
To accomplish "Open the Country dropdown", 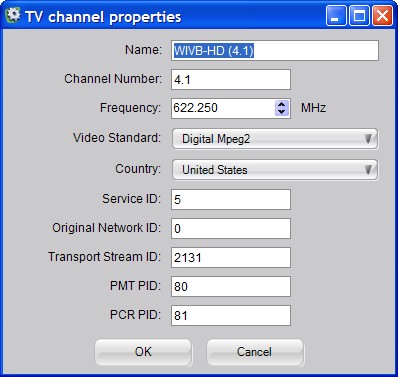I will click(275, 170).
